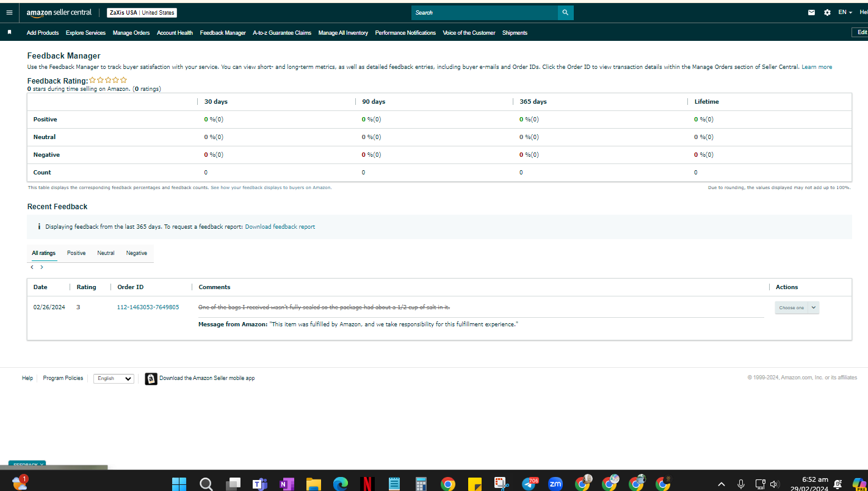Viewport: 868px width, 491px height.
Task: Open the clock and date on the taskbar
Action: click(x=809, y=484)
